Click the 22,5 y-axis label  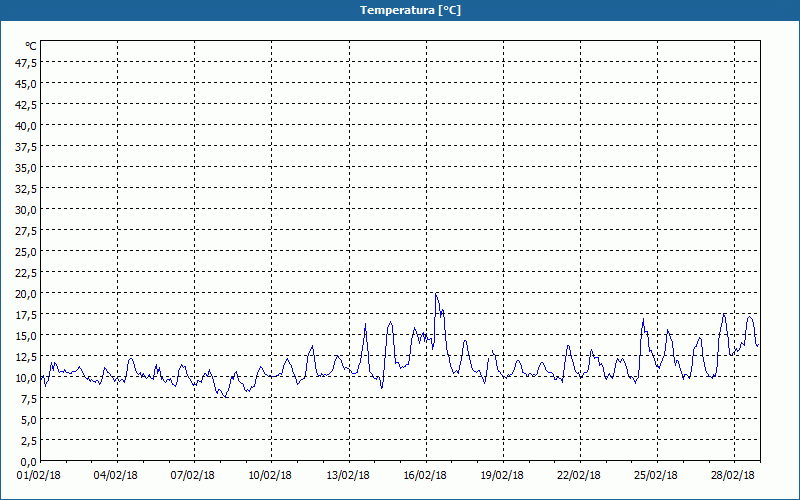point(27,273)
